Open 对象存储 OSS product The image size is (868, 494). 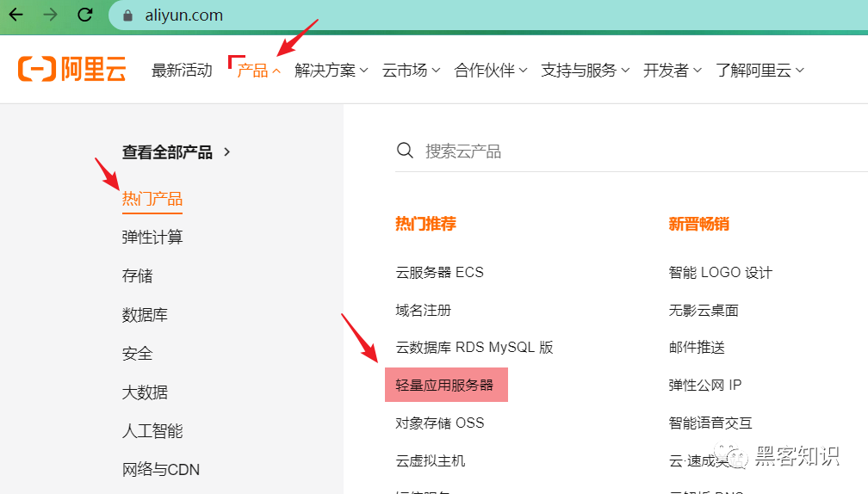(439, 423)
